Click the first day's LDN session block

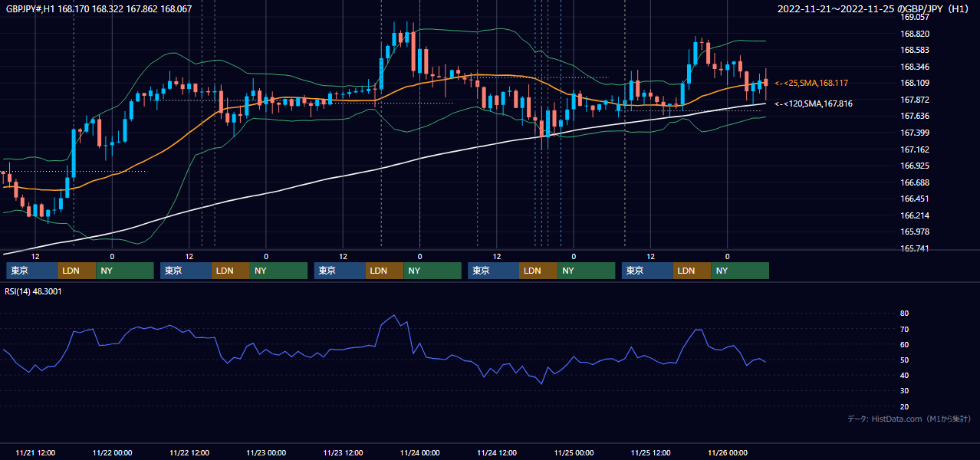[77, 271]
